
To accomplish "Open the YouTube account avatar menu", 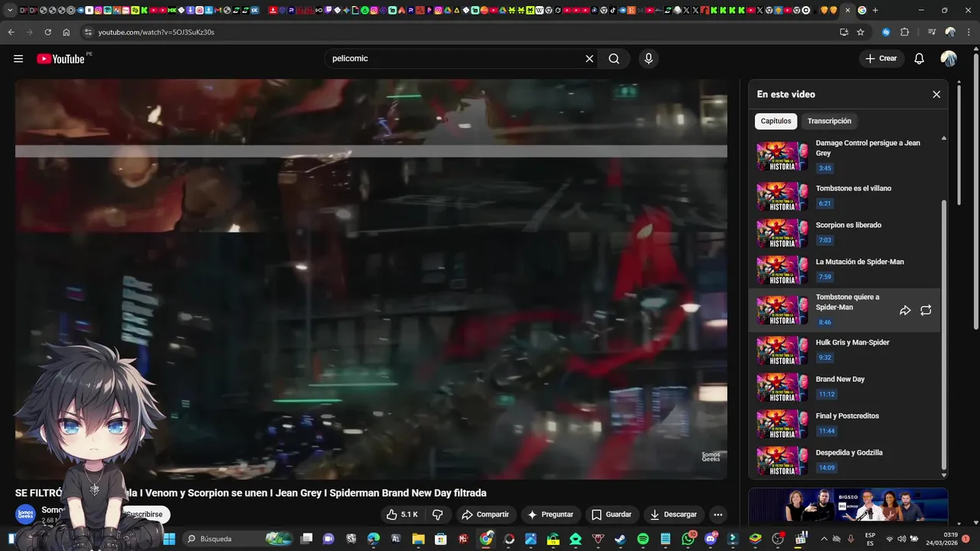I will click(949, 59).
